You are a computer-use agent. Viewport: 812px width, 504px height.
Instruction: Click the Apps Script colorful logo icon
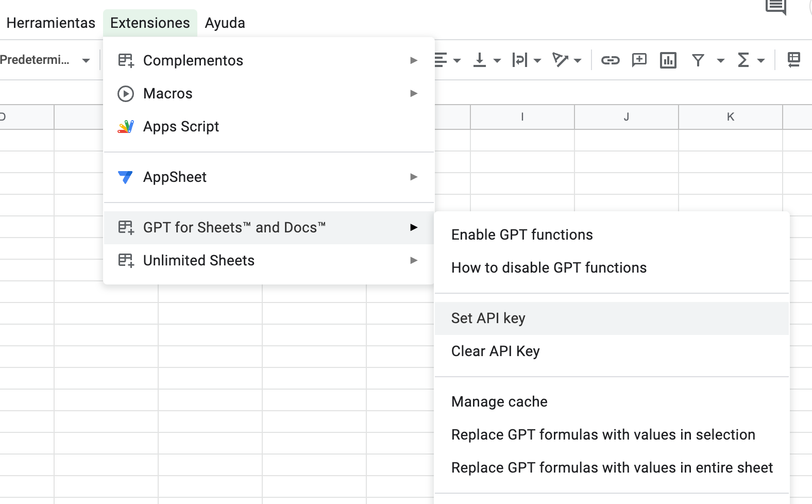click(126, 126)
